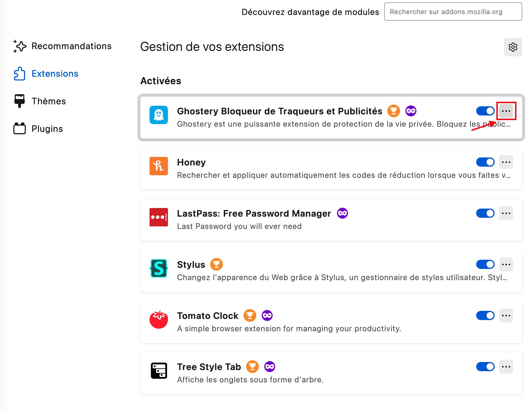Click Ghostery's orange recommended trophy badge
532x412 pixels.
pos(394,111)
